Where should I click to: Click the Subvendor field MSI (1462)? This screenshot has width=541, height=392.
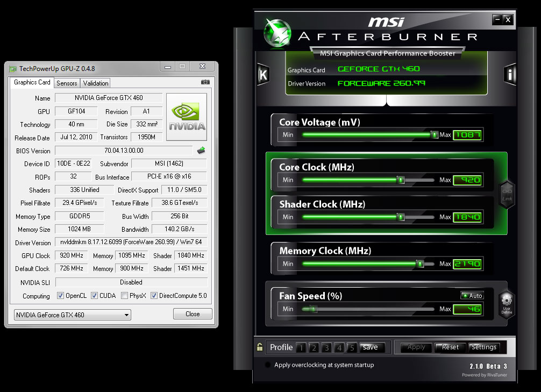point(169,163)
